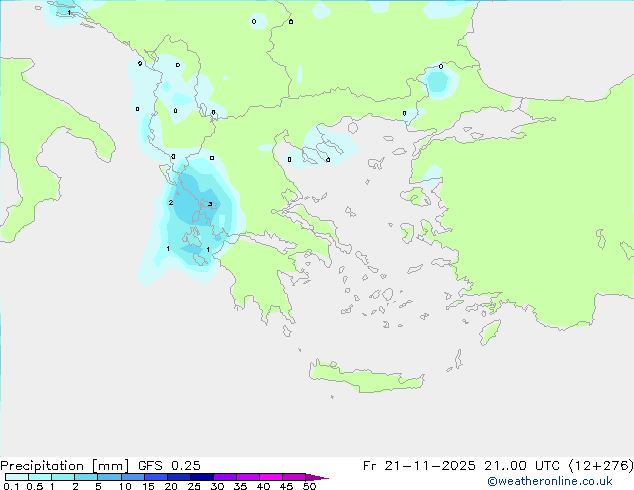This screenshot has height=490, width=634.
Task: Click the '3' precipitation value over western Greece
Action: (x=210, y=204)
